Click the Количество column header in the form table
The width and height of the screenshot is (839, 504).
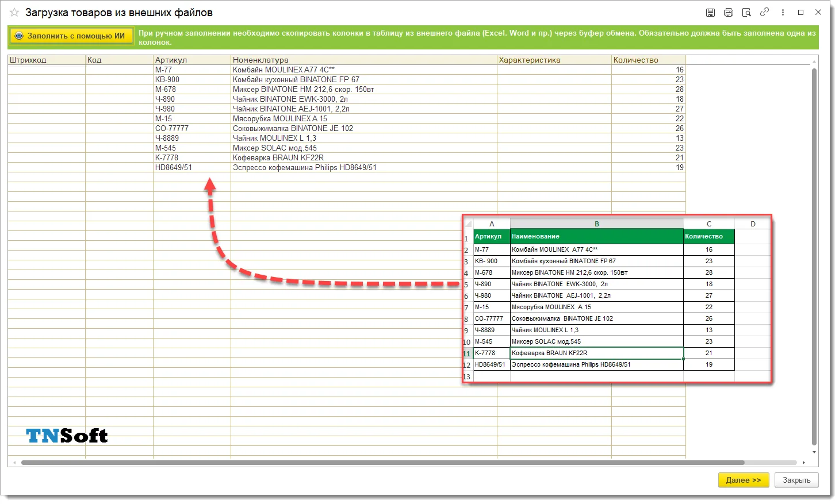click(649, 60)
